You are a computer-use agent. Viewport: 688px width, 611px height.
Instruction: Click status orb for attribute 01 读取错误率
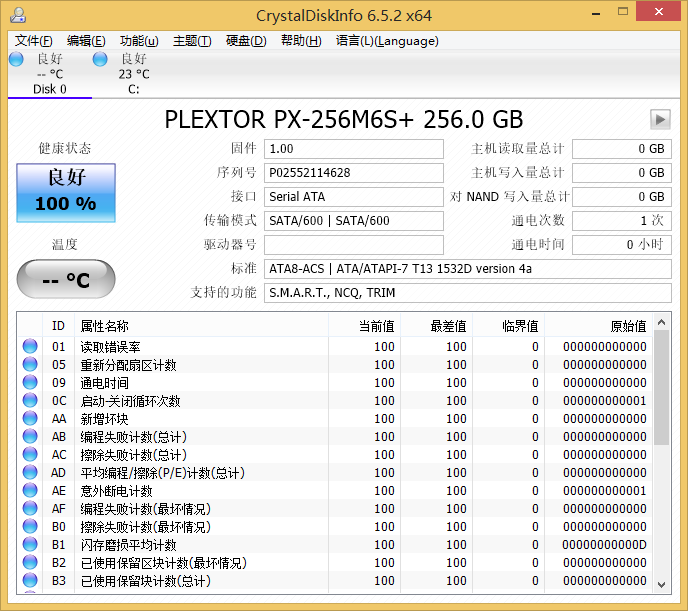31,347
